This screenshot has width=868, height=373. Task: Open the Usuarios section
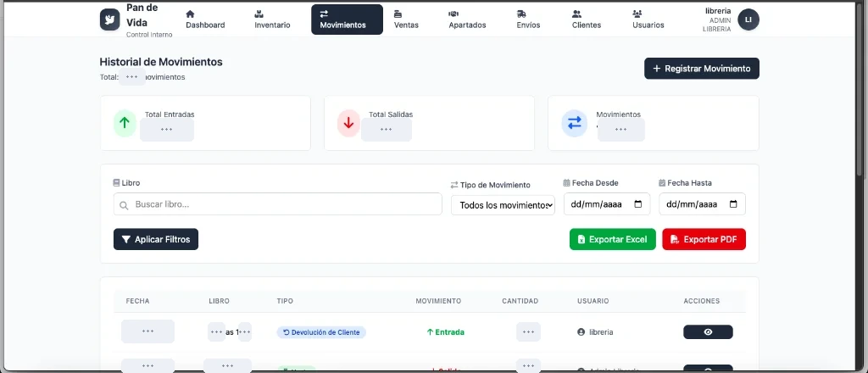648,19
